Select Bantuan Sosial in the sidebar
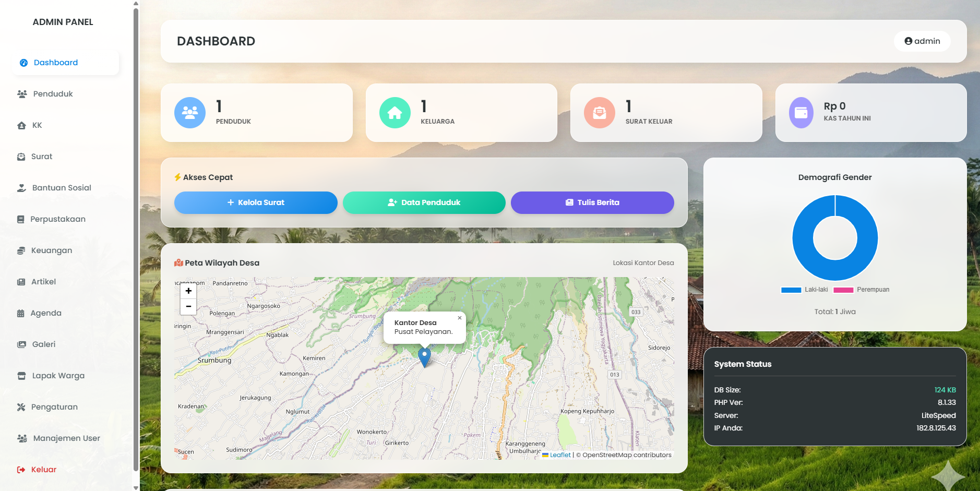The height and width of the screenshot is (491, 980). pos(66,188)
